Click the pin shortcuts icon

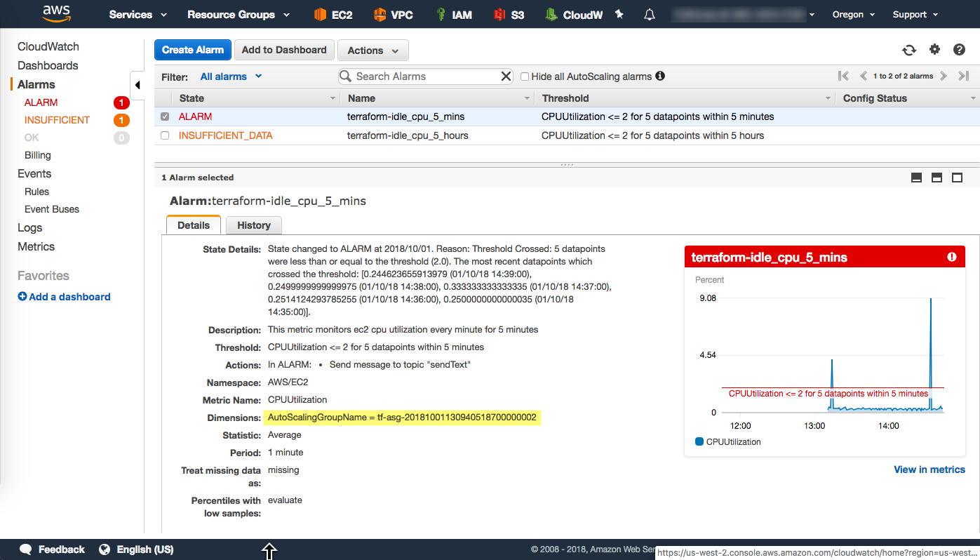pyautogui.click(x=619, y=14)
